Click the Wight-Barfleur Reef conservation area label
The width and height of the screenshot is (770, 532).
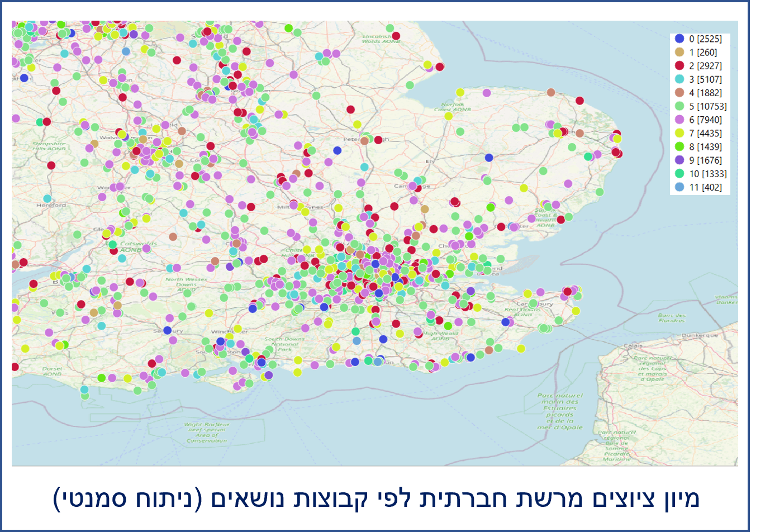pos(207,433)
